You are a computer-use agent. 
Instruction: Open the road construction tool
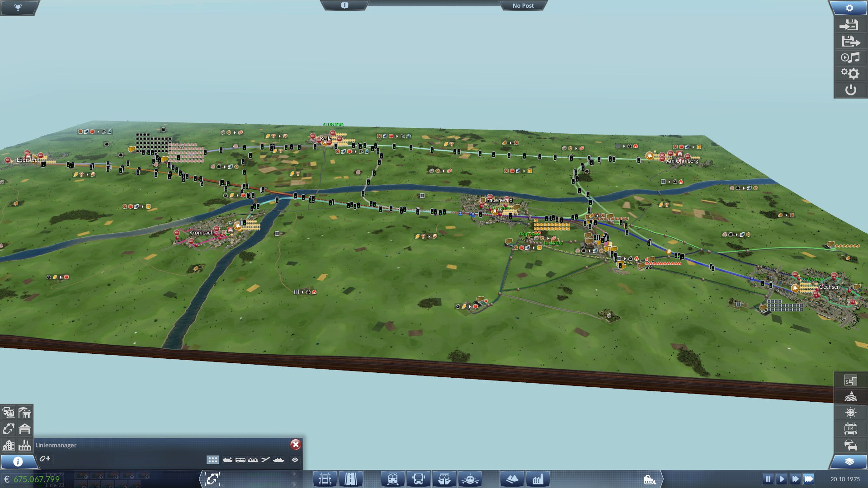(351, 479)
